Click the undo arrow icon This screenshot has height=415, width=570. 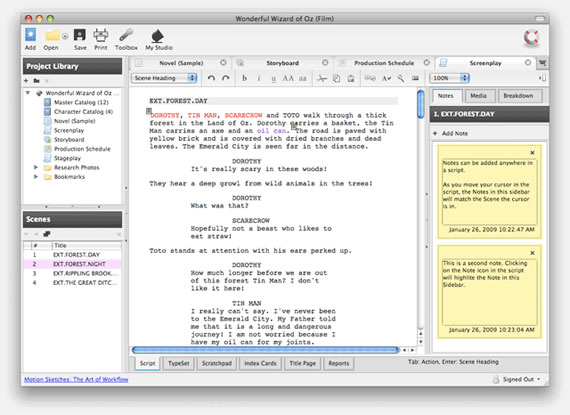[x=211, y=78]
